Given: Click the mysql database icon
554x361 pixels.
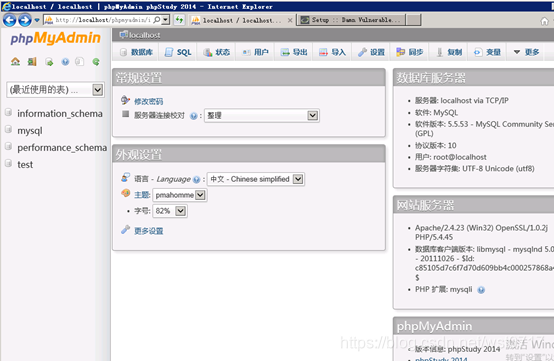Looking at the screenshot, I should [8, 130].
